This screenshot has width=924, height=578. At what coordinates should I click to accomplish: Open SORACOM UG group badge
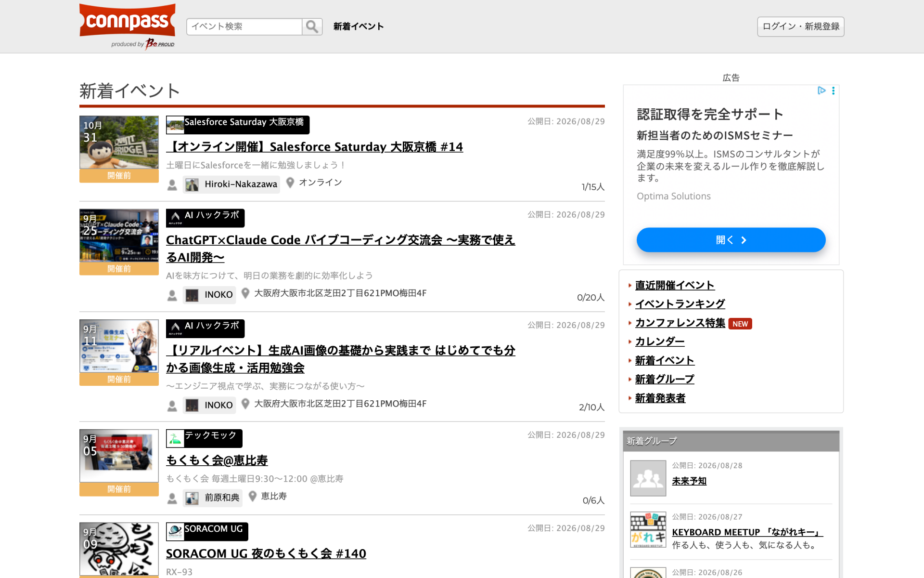(x=207, y=532)
